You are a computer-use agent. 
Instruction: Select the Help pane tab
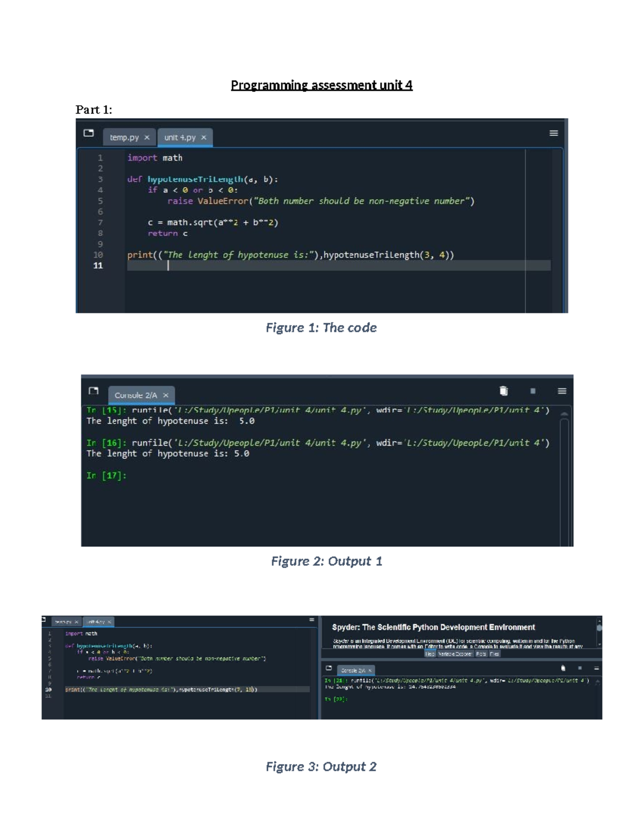[x=431, y=654]
